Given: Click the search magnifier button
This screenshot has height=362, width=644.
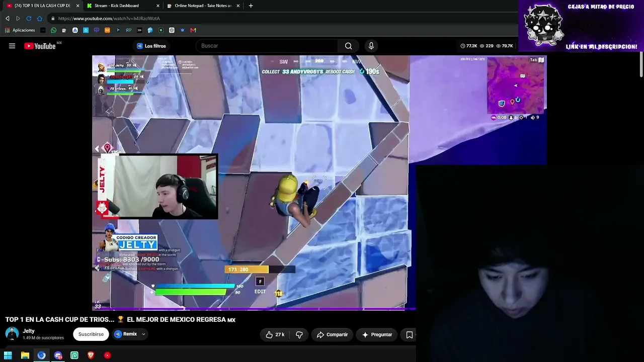Looking at the screenshot, I should (348, 46).
